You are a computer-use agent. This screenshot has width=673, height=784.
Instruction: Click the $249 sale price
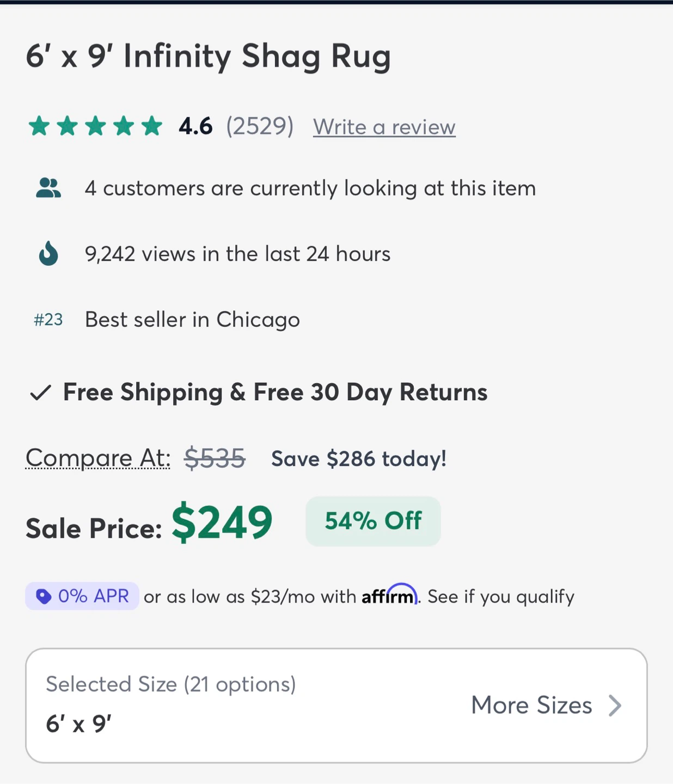pos(222,522)
